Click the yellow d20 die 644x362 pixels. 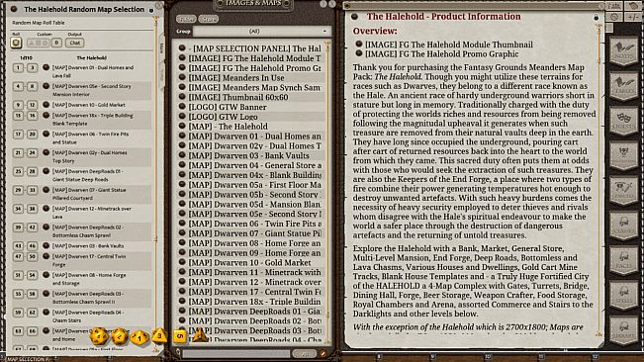coord(99,336)
